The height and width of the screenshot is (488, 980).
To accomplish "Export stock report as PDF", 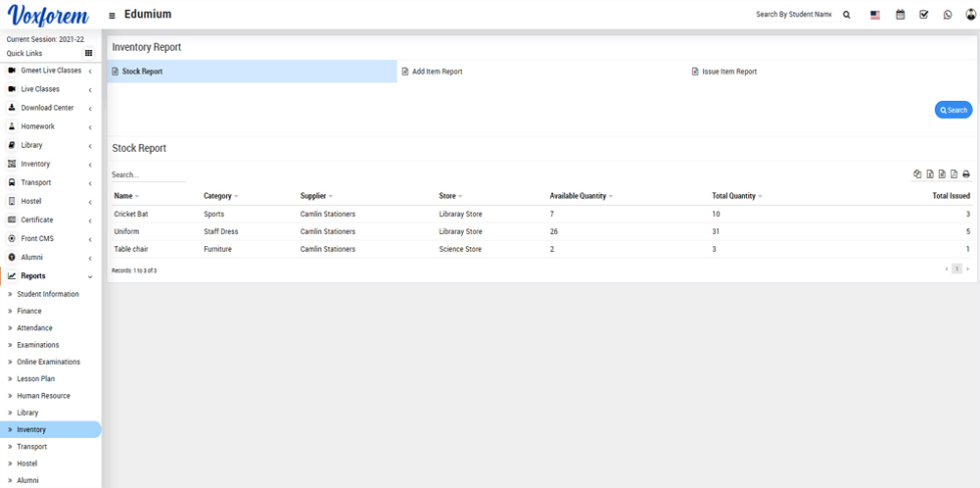I will click(954, 174).
